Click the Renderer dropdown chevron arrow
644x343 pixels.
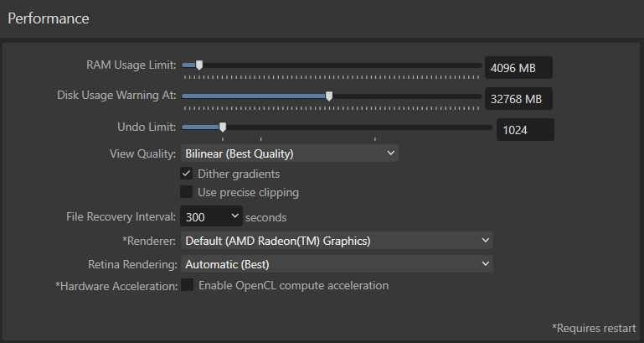pyautogui.click(x=486, y=240)
